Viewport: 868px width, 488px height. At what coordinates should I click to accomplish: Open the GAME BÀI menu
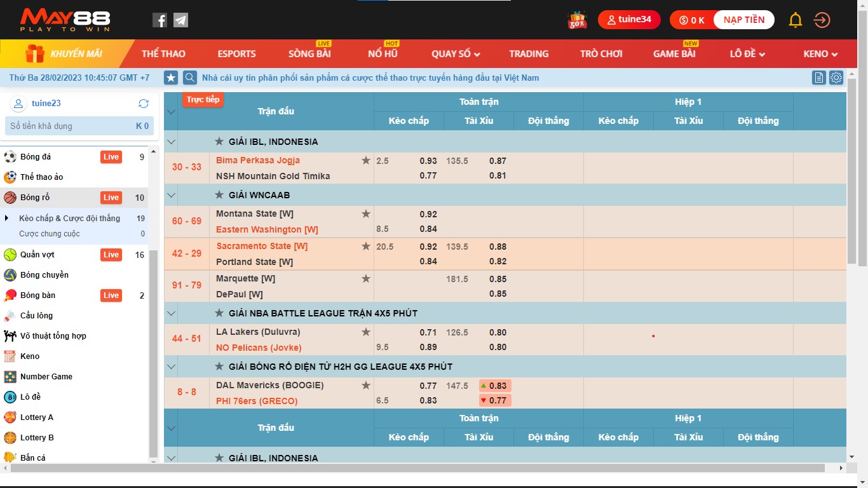pos(674,54)
